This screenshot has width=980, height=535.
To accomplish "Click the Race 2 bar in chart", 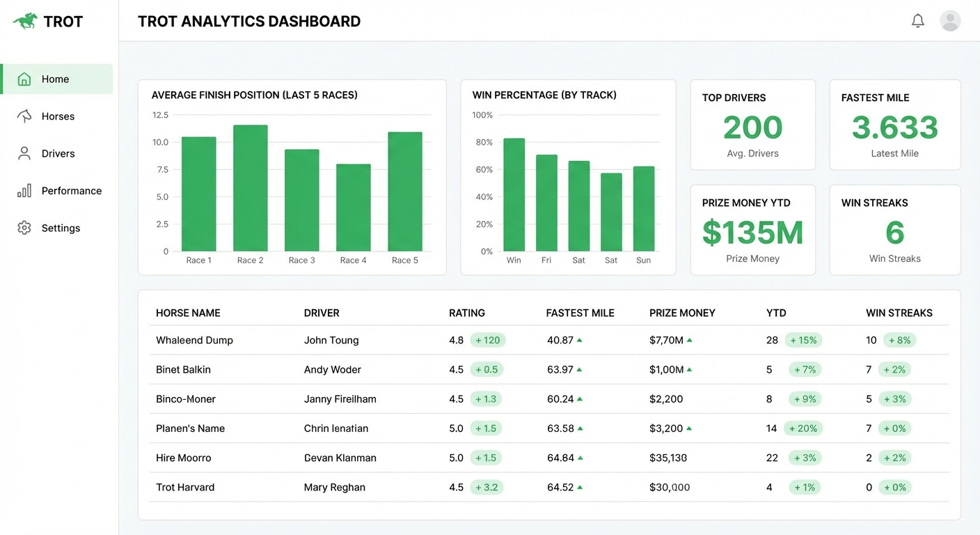I will coord(251,188).
